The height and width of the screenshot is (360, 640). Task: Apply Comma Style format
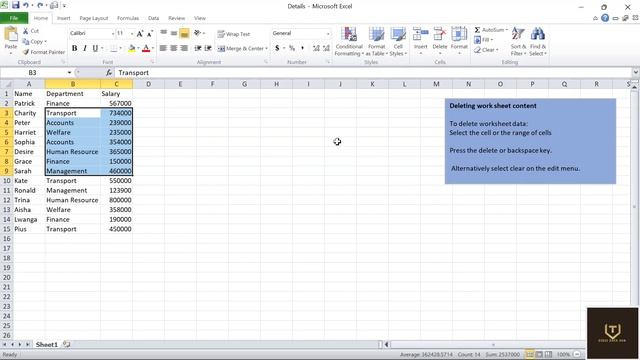pyautogui.click(x=302, y=49)
